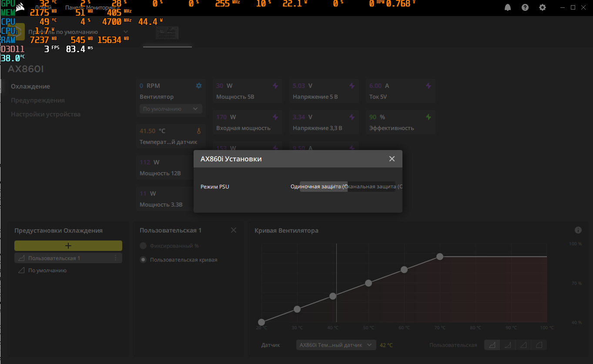Click the fan curve point at 60 °C
The image size is (593, 364).
[404, 270]
